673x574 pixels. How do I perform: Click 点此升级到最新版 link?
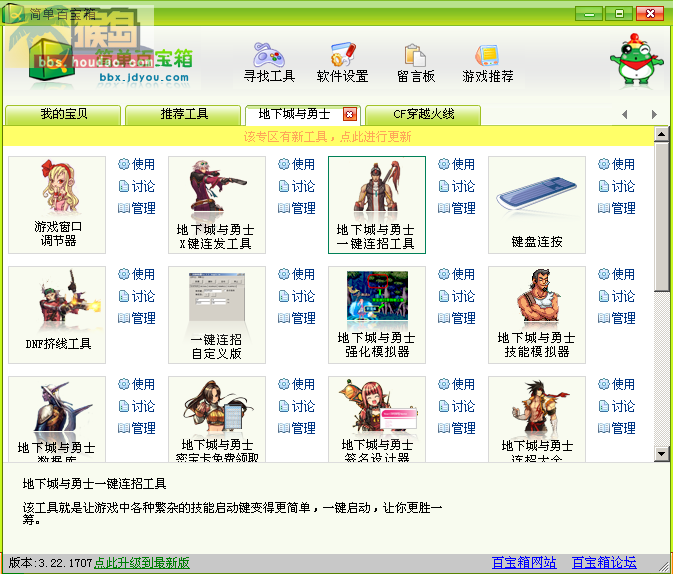(142, 562)
